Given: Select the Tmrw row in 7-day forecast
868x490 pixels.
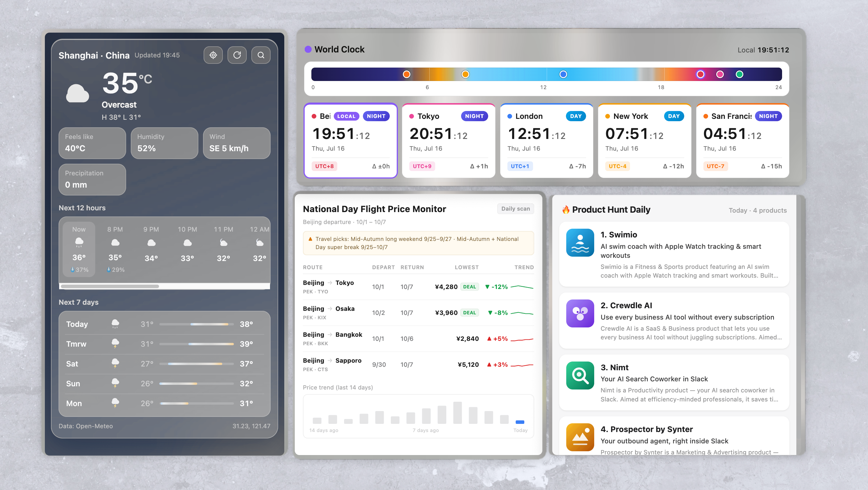Looking at the screenshot, I should tap(165, 344).
